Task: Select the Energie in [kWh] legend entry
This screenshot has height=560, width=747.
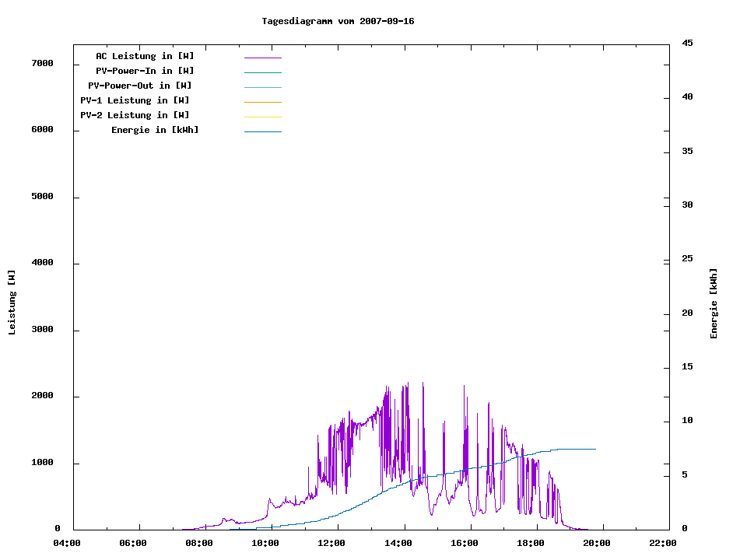Action: [155, 130]
